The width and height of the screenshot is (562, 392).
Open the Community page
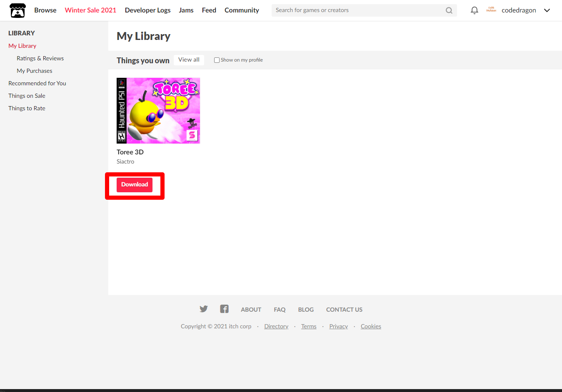[242, 10]
